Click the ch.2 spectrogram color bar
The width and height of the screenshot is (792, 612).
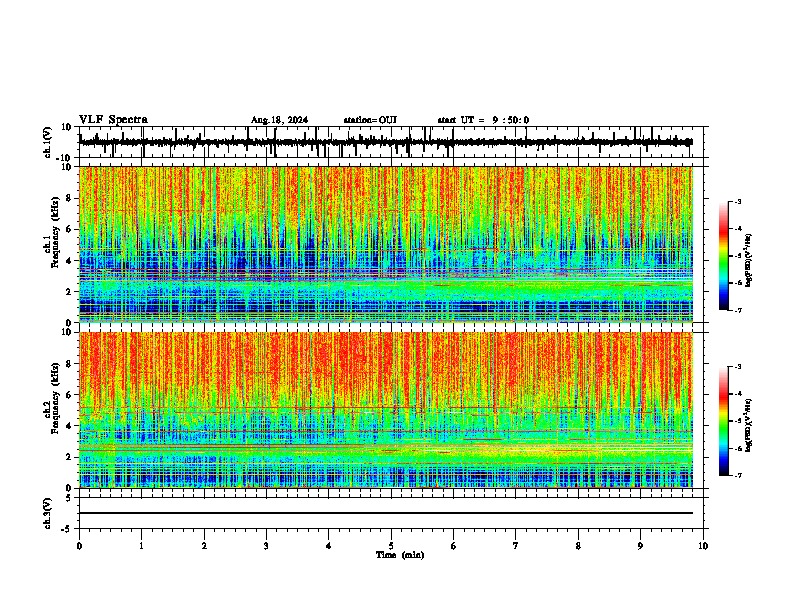coord(724,421)
